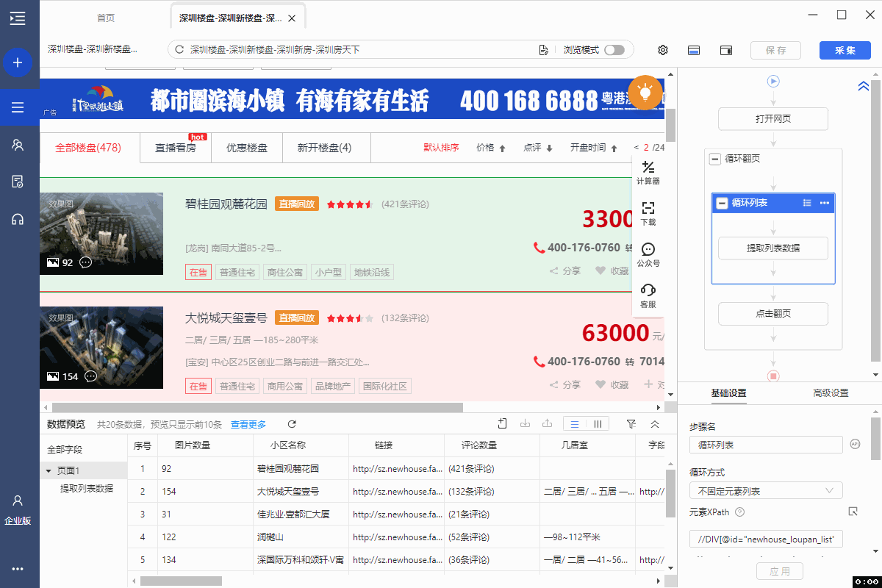This screenshot has width=882, height=588.
Task: Collapse the left sidebar menu
Action: (18, 18)
